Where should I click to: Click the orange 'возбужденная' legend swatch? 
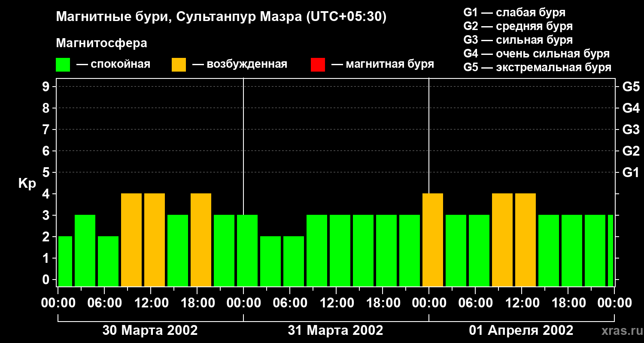[x=179, y=65]
